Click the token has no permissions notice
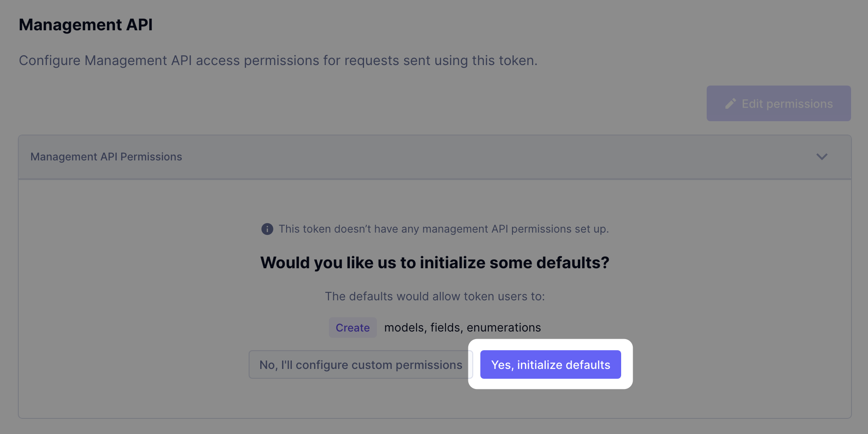This screenshot has width=868, height=434. tap(443, 229)
